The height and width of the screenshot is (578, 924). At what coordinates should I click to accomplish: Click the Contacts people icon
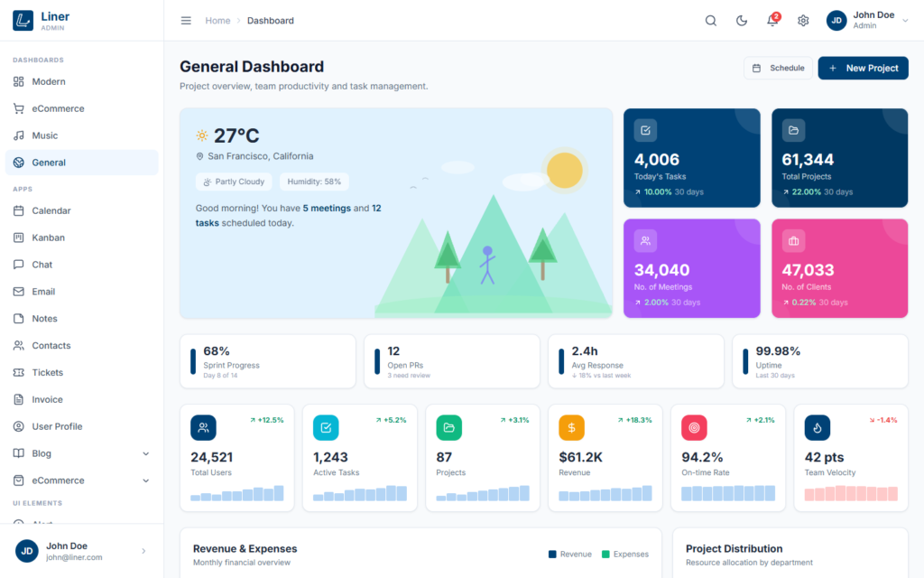tap(19, 346)
